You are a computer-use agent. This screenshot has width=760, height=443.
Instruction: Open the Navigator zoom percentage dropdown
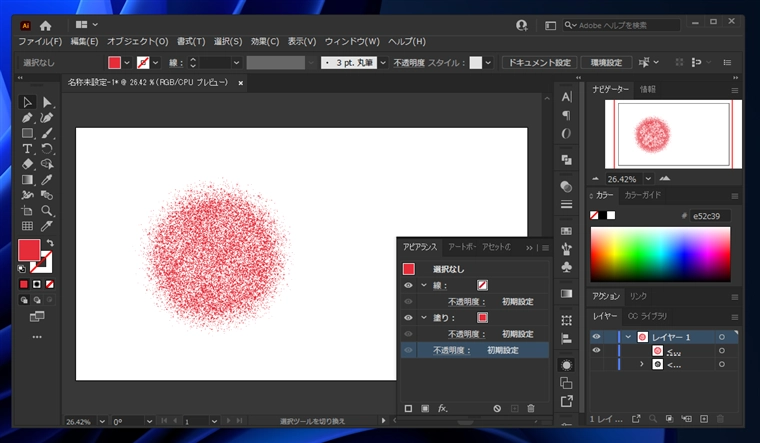(648, 179)
